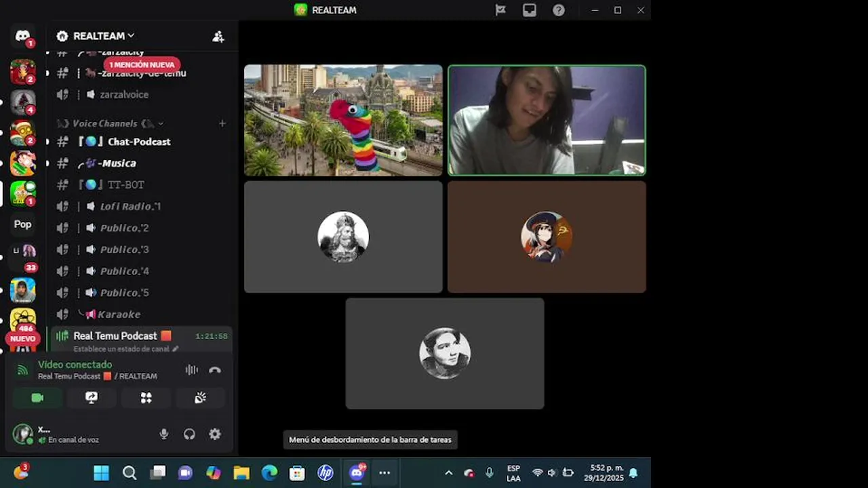The image size is (868, 488).
Task: Set a channel status via Establece un estado
Action: click(126, 349)
